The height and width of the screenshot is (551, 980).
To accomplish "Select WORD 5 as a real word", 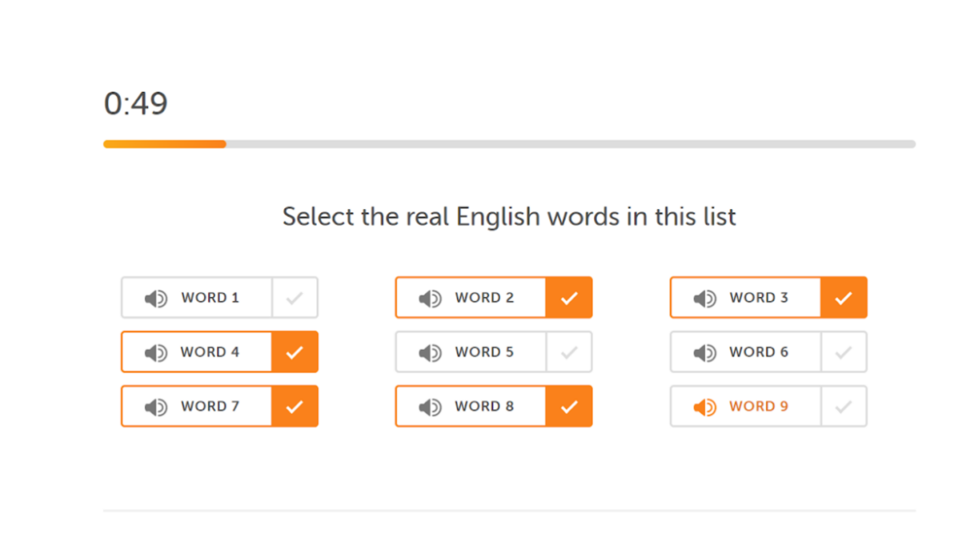I will pos(568,352).
